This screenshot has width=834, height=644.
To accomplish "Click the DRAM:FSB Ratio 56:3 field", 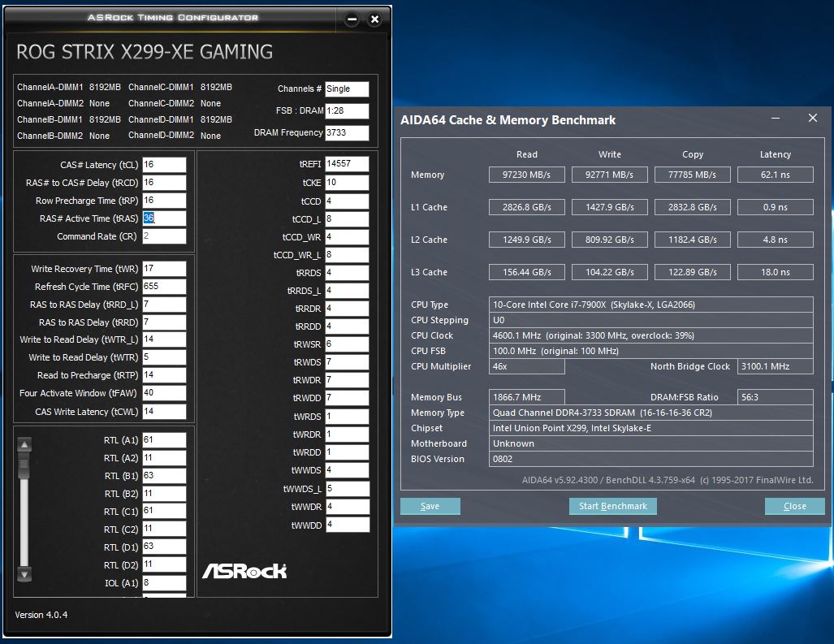I will (x=775, y=397).
